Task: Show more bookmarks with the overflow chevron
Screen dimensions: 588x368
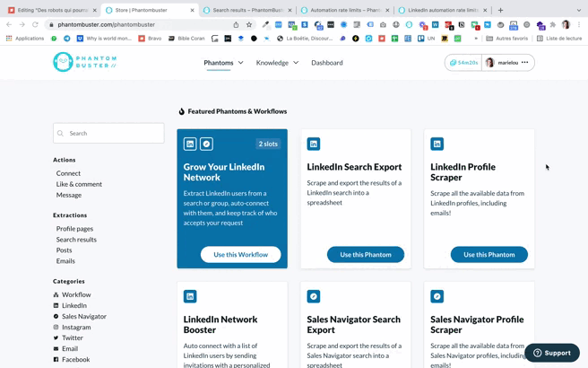Action: tap(476, 39)
